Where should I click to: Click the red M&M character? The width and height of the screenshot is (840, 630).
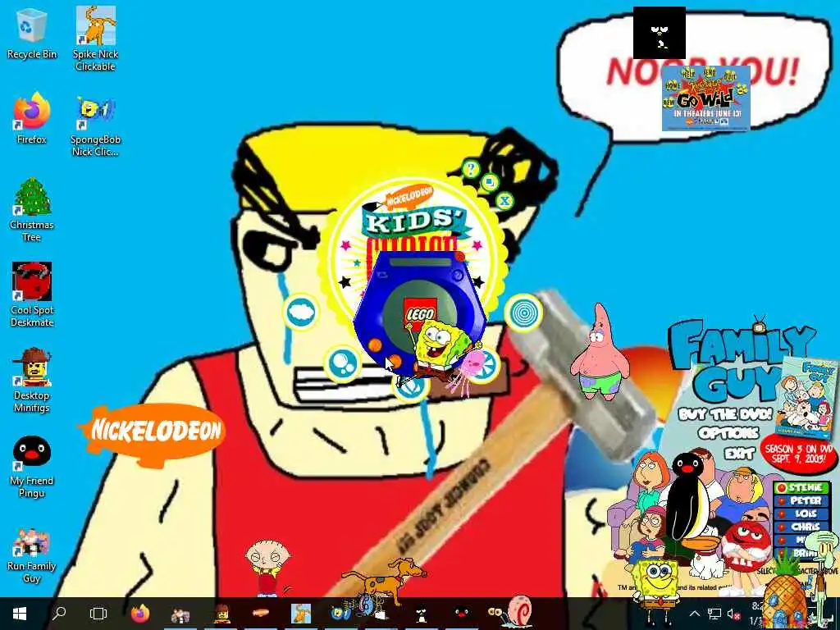pos(746,547)
